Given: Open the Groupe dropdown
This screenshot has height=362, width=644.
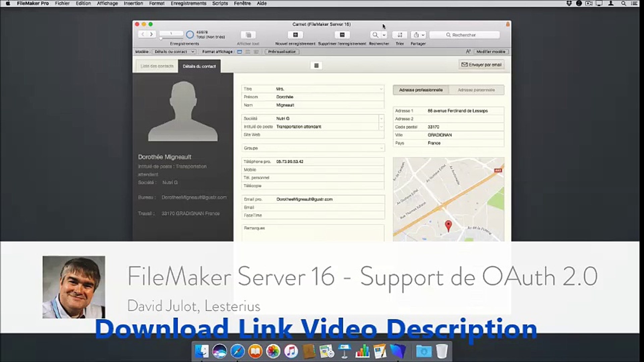Looking at the screenshot, I should coord(313,148).
